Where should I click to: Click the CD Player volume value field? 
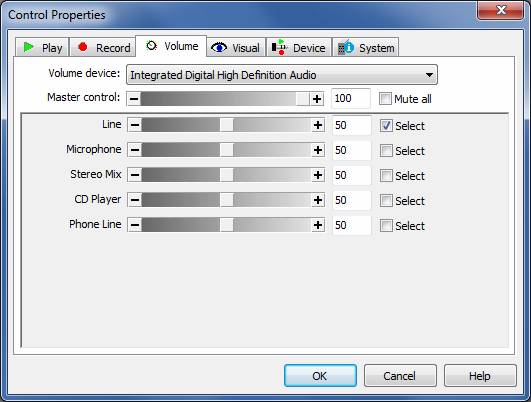[352, 200]
